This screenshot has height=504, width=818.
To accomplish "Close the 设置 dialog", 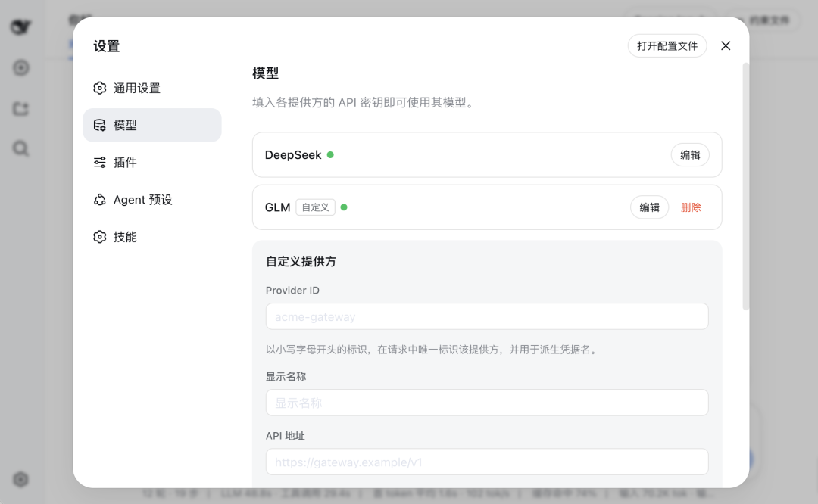I will point(726,46).
